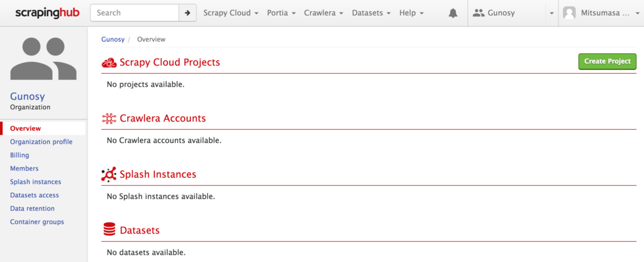
Task: Open Data retention settings
Action: (33, 208)
